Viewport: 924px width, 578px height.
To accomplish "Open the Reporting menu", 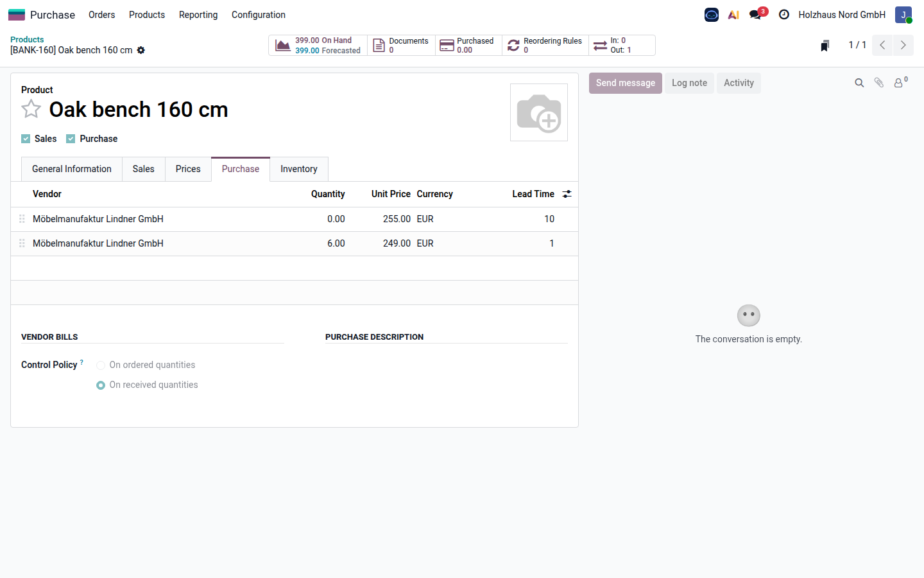I will point(198,15).
